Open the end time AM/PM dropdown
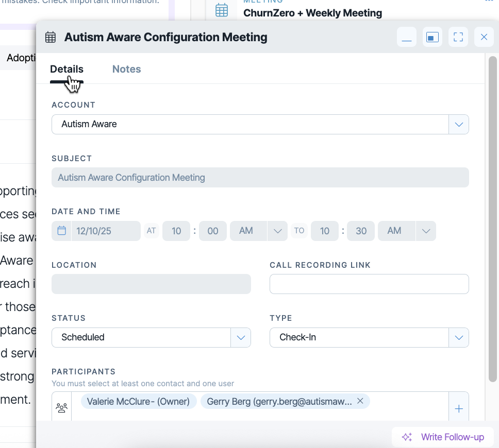Image resolution: width=499 pixels, height=448 pixels. [x=426, y=231]
